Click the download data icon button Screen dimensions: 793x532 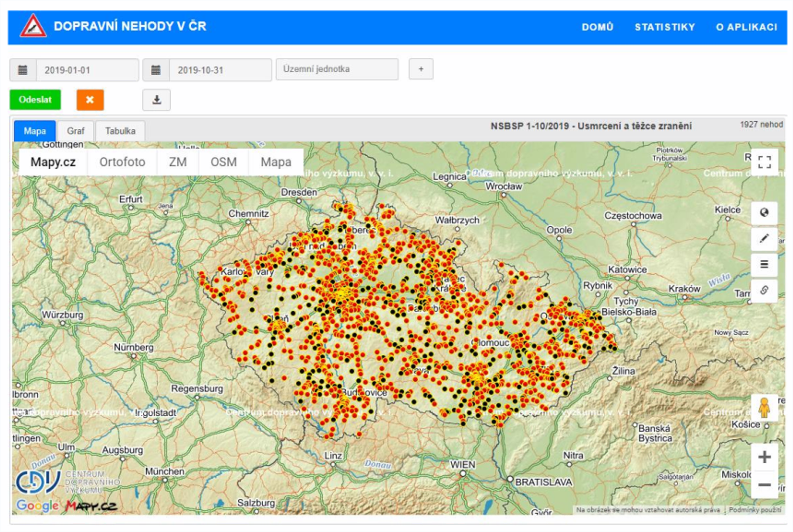[x=156, y=100]
